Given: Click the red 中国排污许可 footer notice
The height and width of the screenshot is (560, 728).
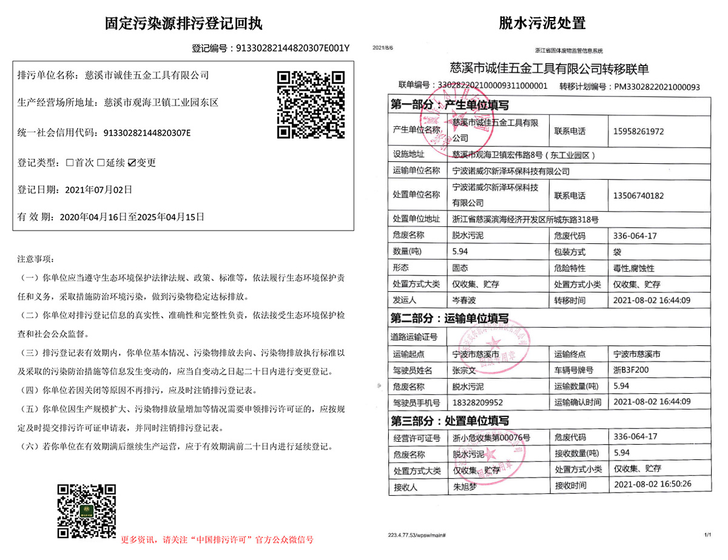Looking at the screenshot, I should [217, 539].
